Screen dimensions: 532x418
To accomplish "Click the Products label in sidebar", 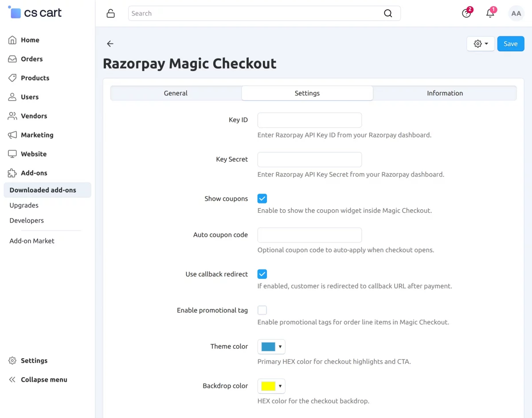I will click(x=35, y=78).
